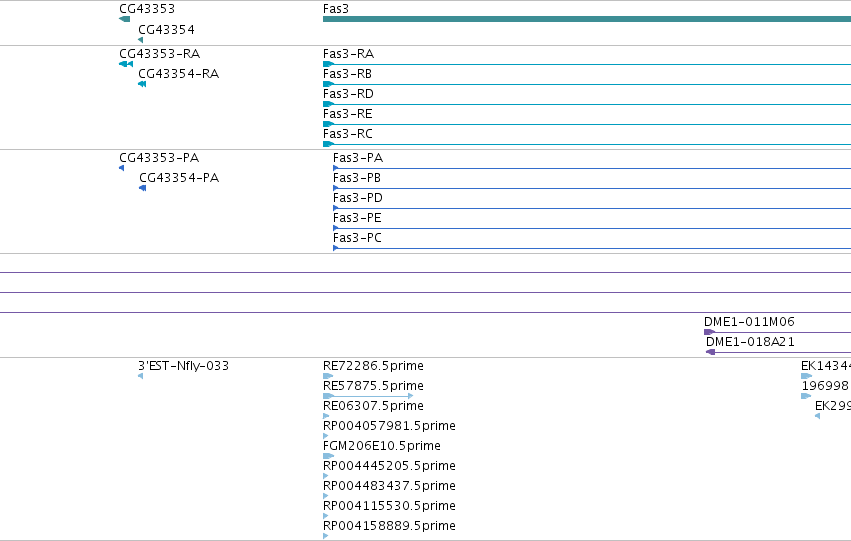Select EST label RE57875.5prime
This screenshot has width=851, height=541.
[373, 386]
